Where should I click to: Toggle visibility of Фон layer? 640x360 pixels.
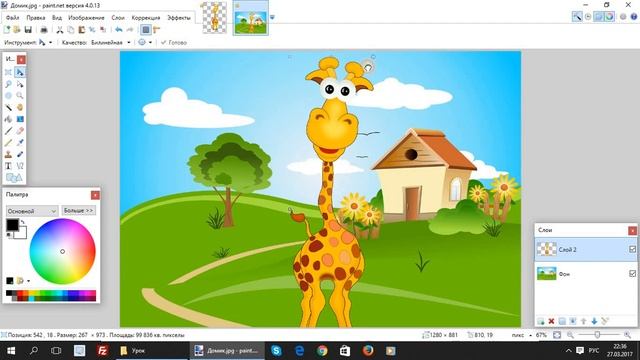[x=632, y=273]
